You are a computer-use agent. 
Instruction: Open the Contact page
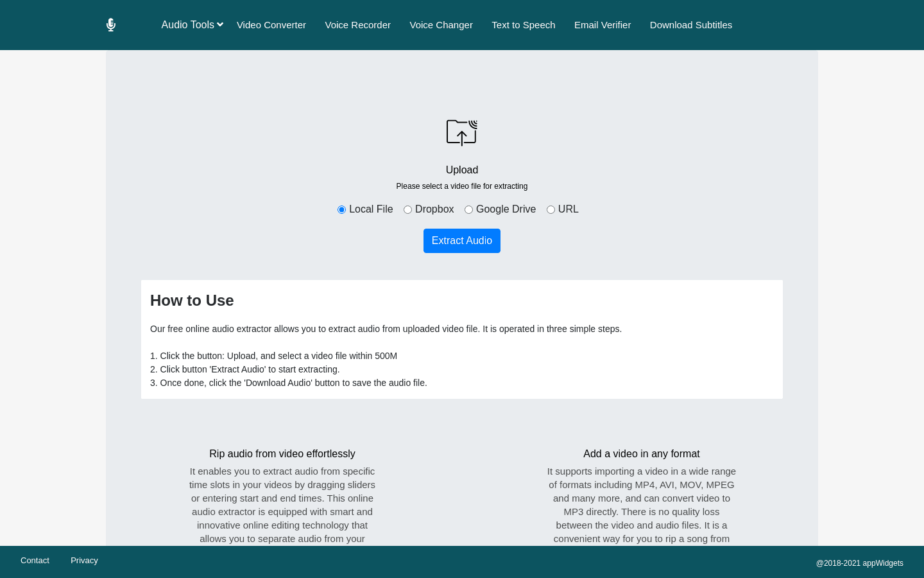[x=35, y=560]
